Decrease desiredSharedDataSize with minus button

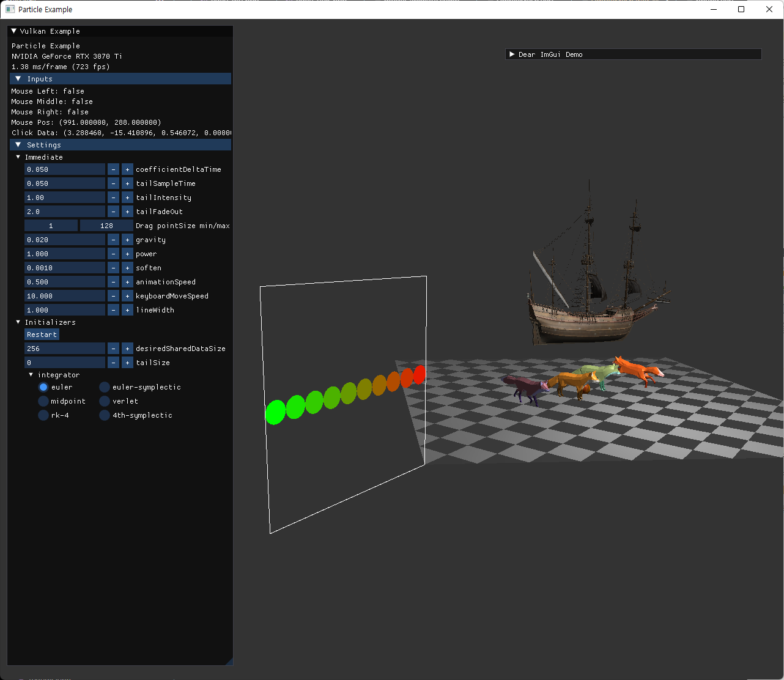[113, 349]
